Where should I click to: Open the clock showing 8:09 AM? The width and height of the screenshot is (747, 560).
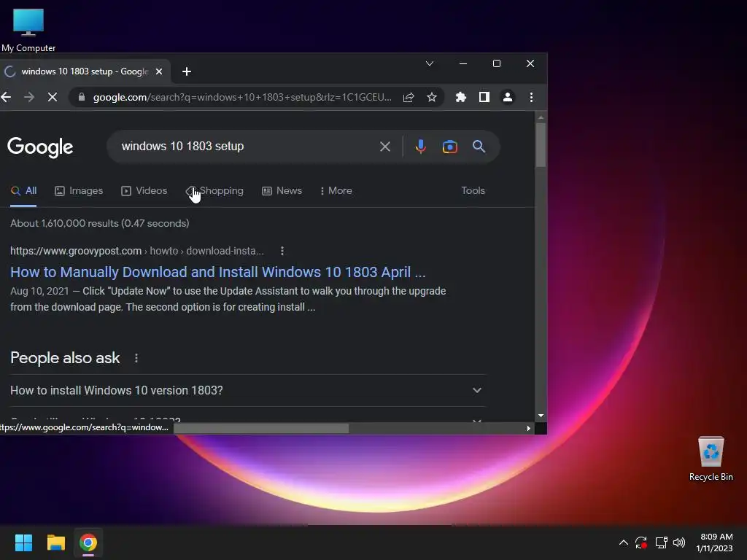[x=715, y=542]
